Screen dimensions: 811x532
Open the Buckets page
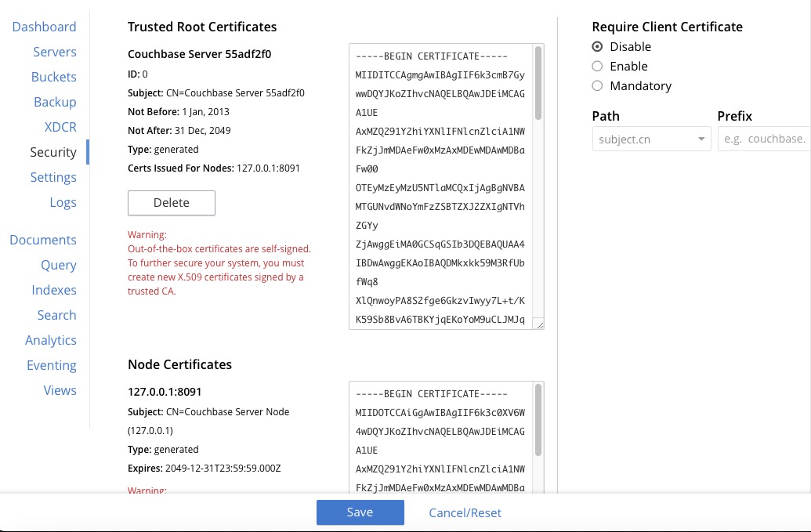pos(52,77)
